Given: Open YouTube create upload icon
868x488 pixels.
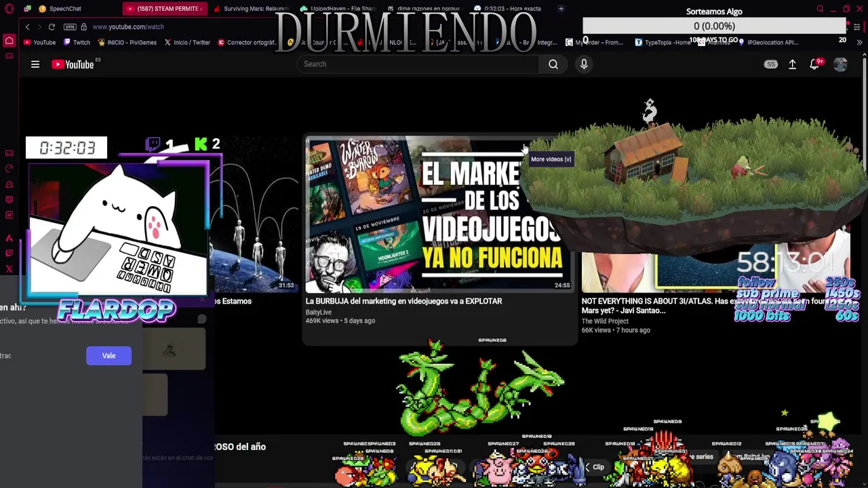Looking at the screenshot, I should pyautogui.click(x=792, y=64).
